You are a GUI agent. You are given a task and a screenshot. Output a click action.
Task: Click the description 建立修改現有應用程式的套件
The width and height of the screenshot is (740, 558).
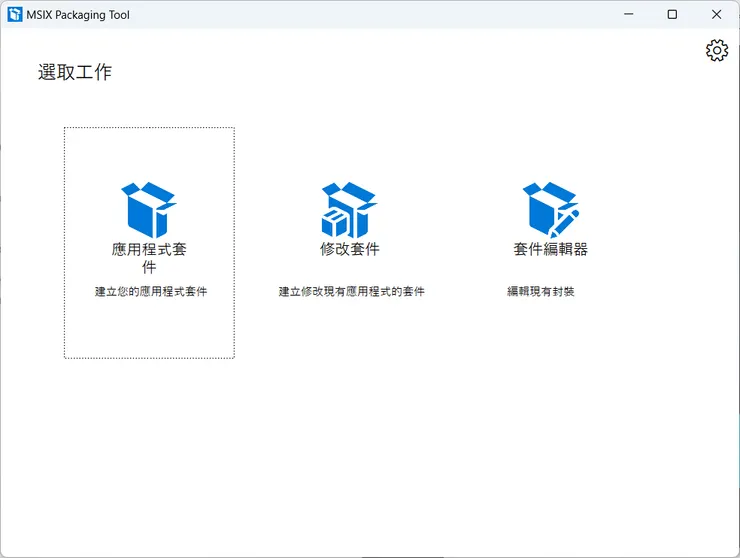pyautogui.click(x=352, y=291)
